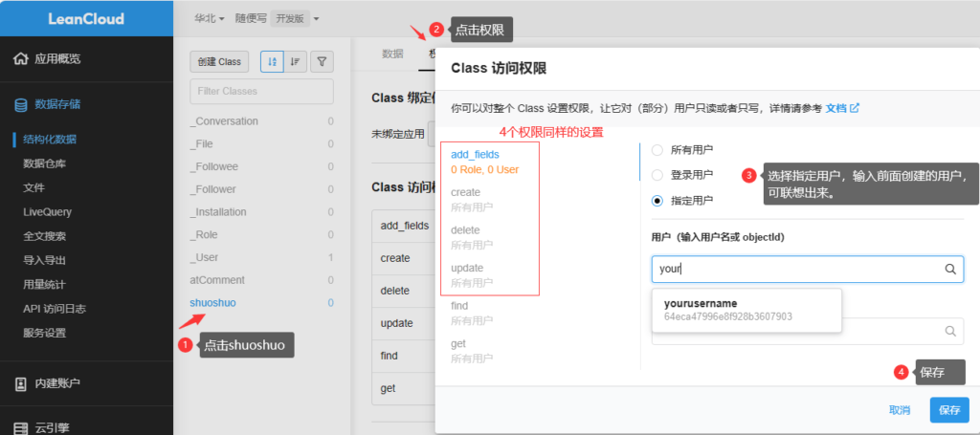Click the search icon in user field
Screen dimensions: 980x435
coord(950,270)
